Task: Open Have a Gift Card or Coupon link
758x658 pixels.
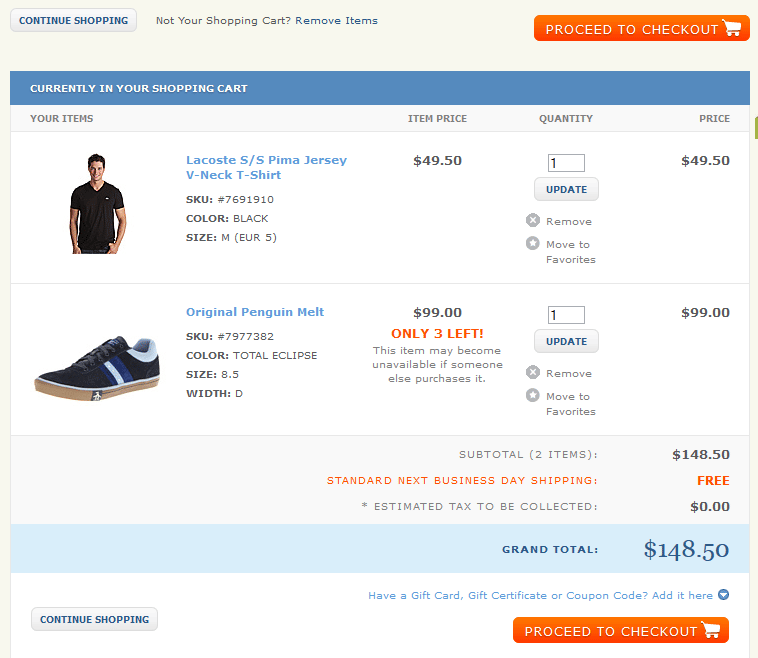Action: point(540,596)
